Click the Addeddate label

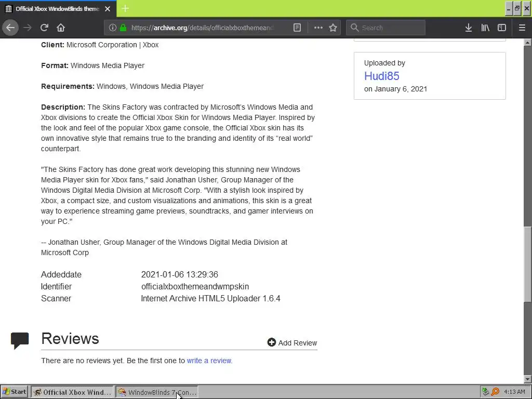pyautogui.click(x=61, y=274)
